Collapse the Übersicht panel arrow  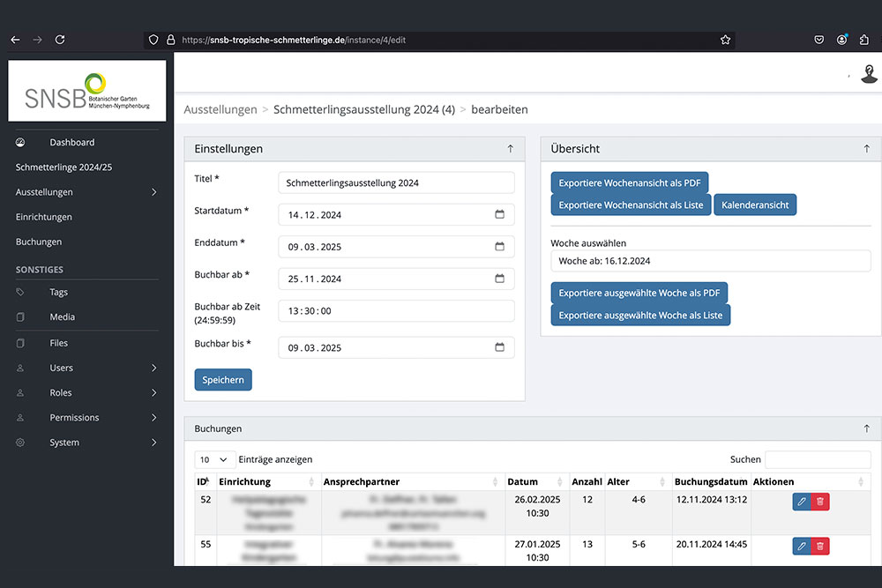866,149
